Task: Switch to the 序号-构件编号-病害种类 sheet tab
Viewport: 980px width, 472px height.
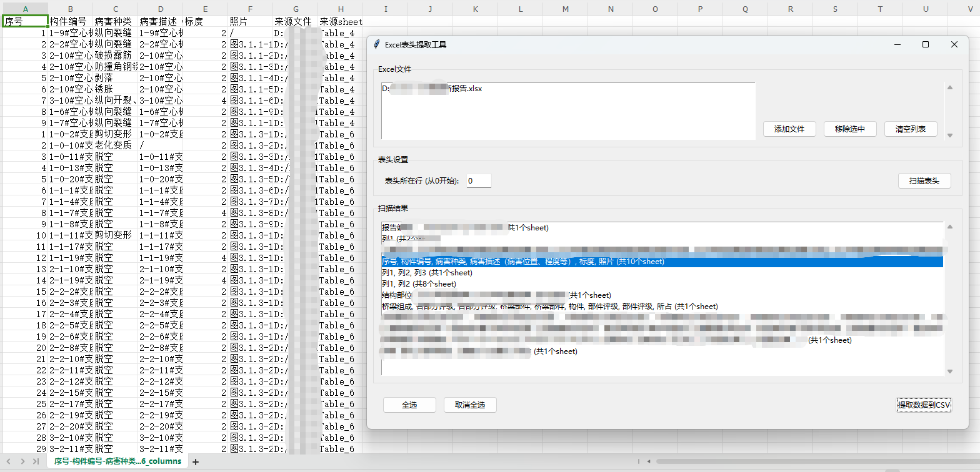Action: (x=117, y=461)
